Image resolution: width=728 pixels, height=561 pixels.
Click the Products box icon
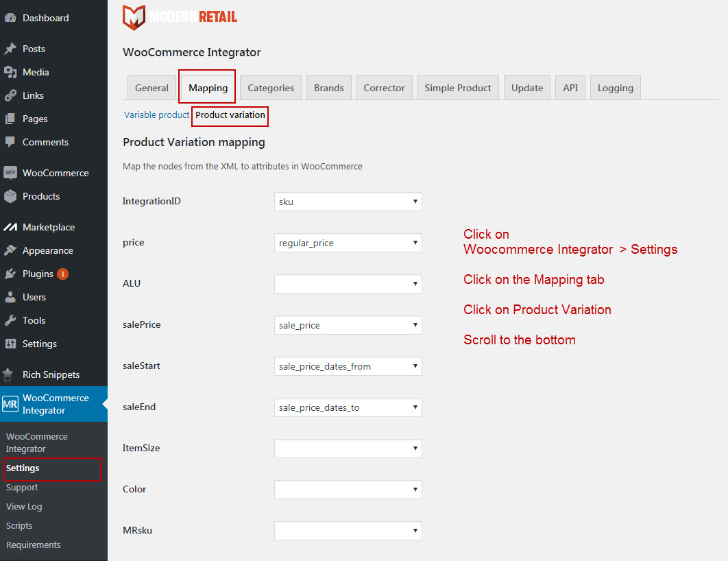[x=10, y=196]
